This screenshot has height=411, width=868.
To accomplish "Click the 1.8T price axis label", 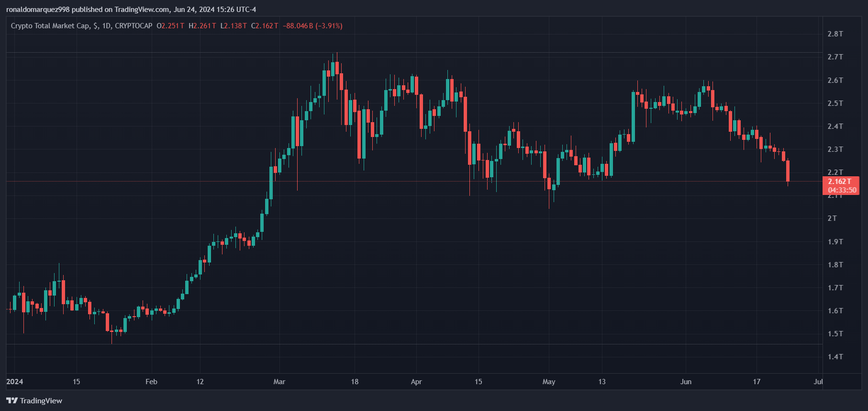I will (835, 265).
